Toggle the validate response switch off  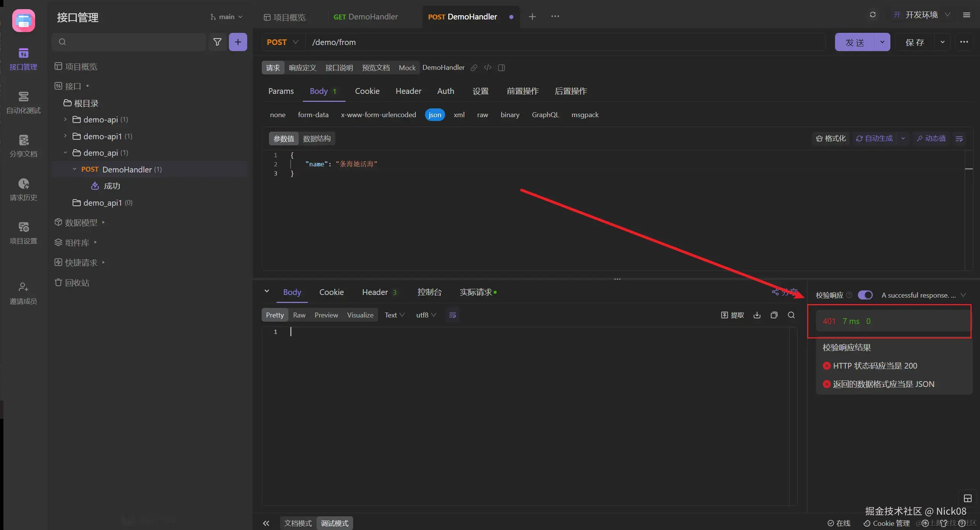865,295
